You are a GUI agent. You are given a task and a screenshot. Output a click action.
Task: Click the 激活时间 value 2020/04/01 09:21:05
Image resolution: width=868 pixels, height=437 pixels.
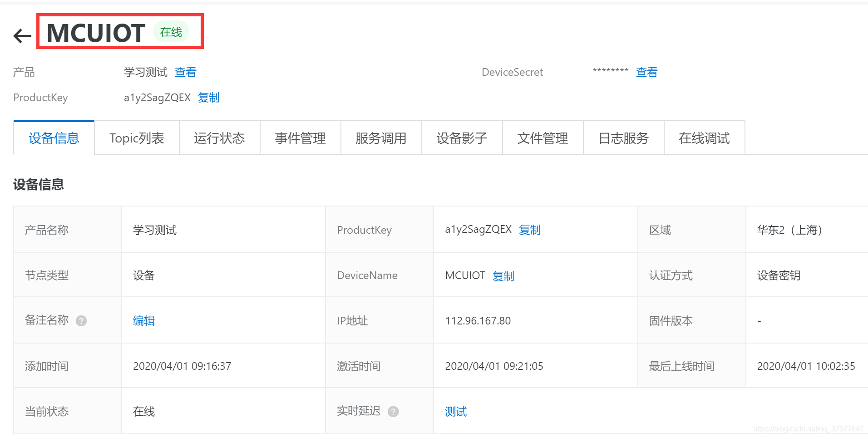click(x=494, y=366)
